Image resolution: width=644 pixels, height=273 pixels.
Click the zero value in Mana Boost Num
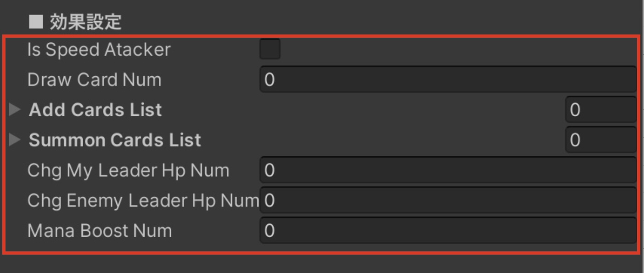[270, 231]
